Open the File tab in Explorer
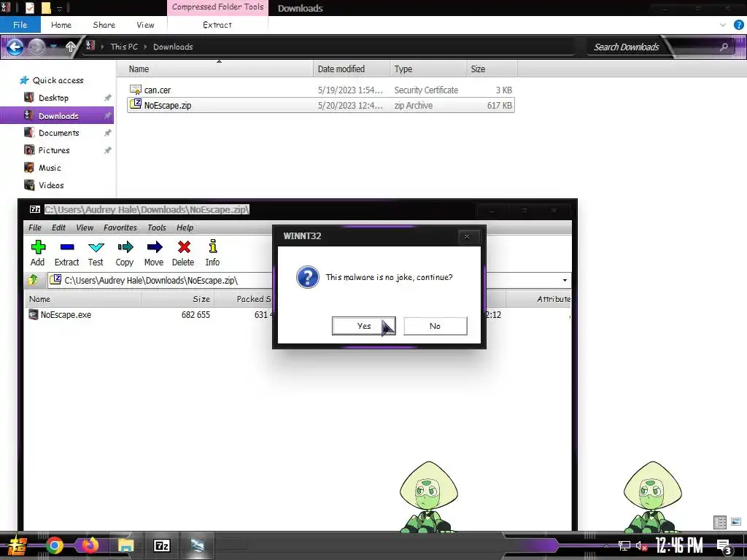The width and height of the screenshot is (747, 560). click(x=20, y=25)
